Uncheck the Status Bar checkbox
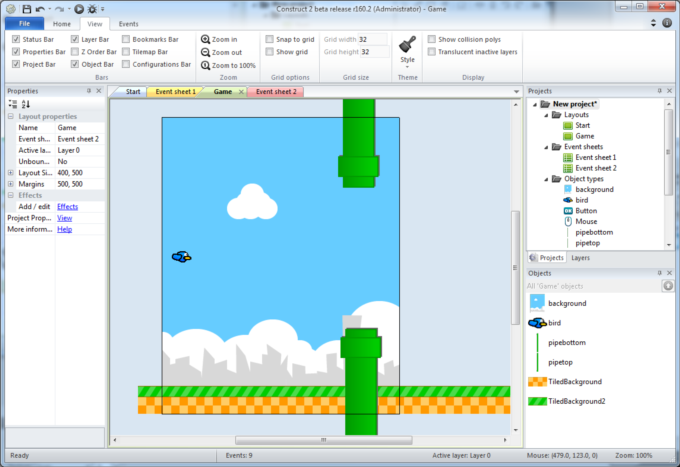Image resolution: width=680 pixels, height=467 pixels. point(16,39)
